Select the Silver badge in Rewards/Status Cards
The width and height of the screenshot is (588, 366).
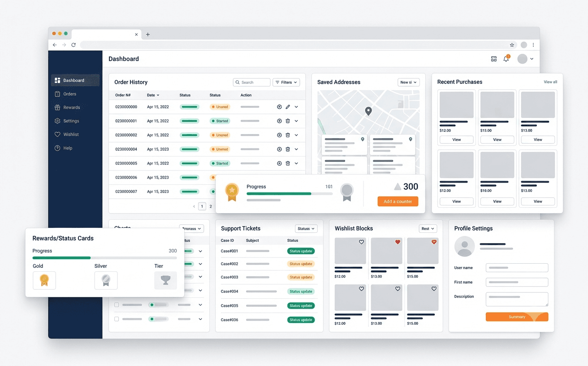tap(106, 280)
